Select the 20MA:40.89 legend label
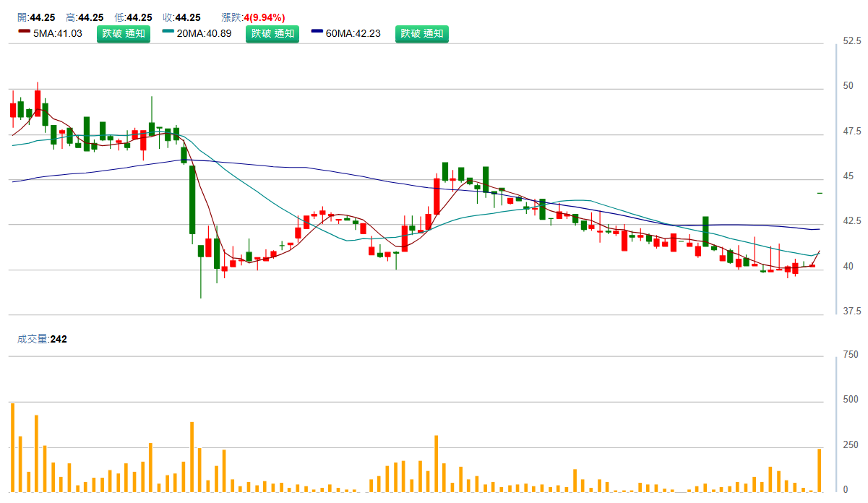Image resolution: width=868 pixels, height=503 pixels. 205,33
